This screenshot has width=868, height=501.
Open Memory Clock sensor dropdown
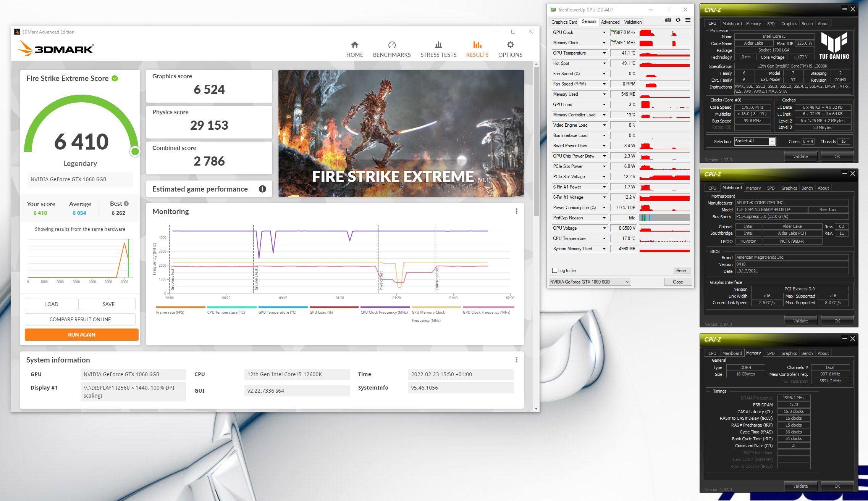pyautogui.click(x=604, y=43)
